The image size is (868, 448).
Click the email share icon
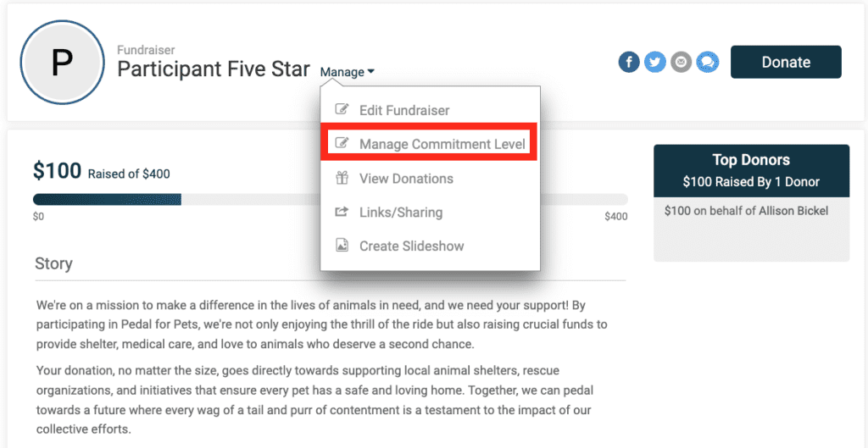point(681,62)
